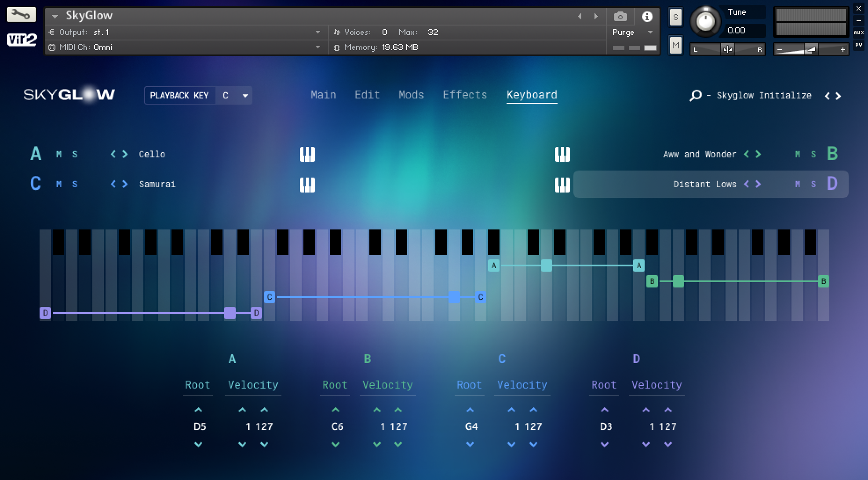Switch to the Effects tab

pos(465,95)
